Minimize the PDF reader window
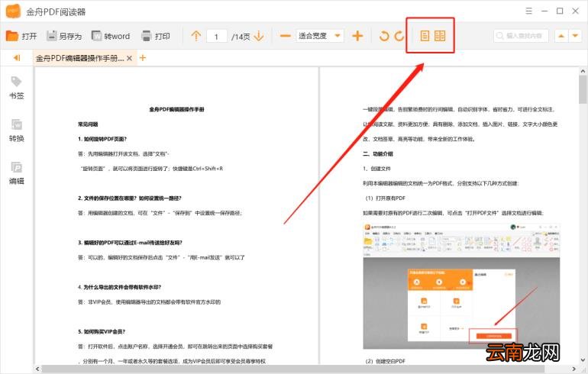Screen dimensions: 588x374 click(544, 11)
